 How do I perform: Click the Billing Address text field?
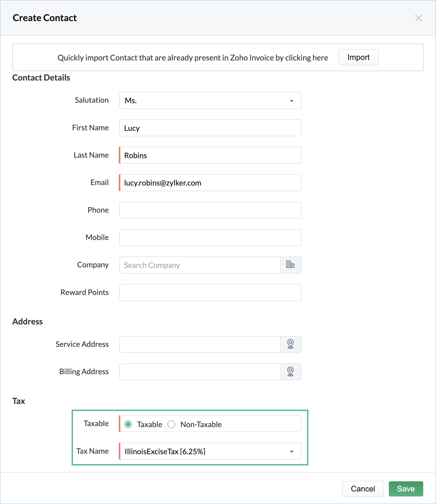click(x=200, y=372)
